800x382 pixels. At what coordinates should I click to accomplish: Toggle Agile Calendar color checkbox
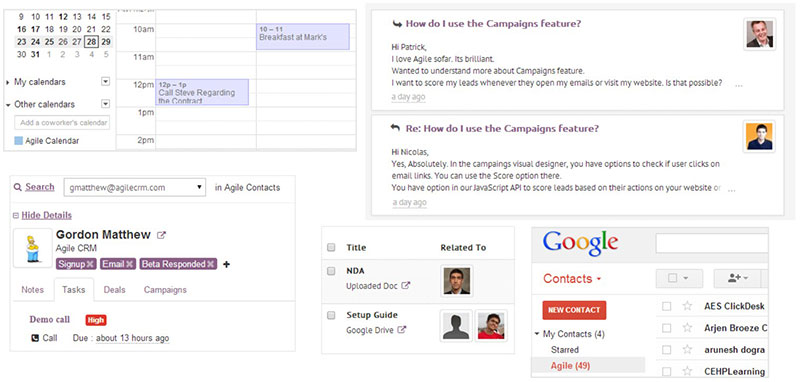18,141
